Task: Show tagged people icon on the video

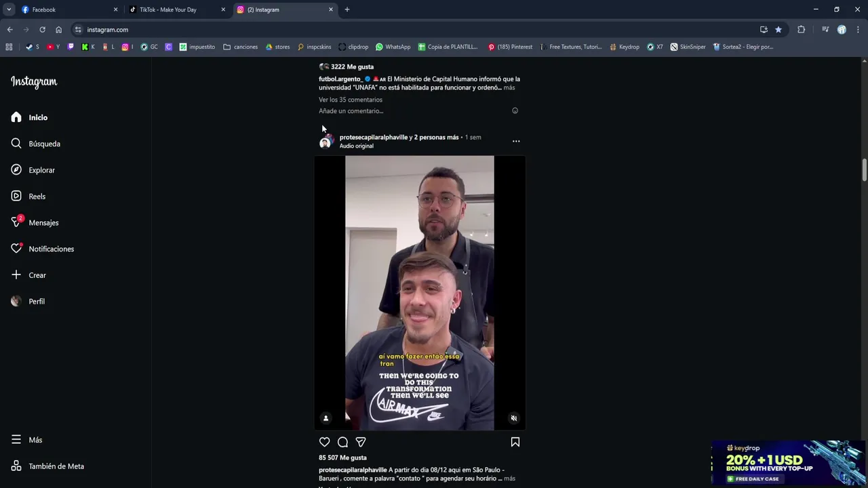Action: [x=325, y=418]
